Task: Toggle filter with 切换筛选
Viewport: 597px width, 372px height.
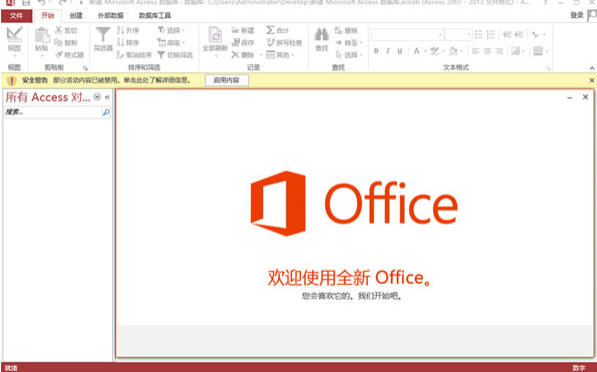Action: tap(175, 55)
